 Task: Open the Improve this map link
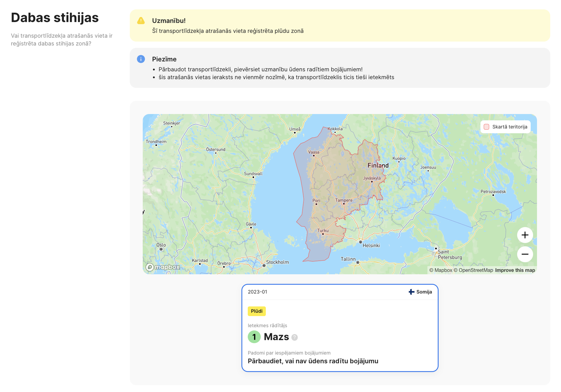point(515,270)
